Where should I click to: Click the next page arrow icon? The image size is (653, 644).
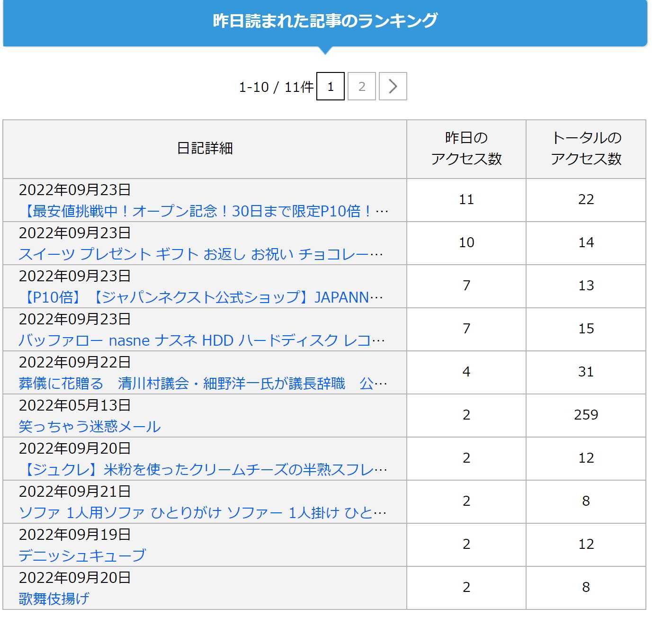pyautogui.click(x=393, y=86)
